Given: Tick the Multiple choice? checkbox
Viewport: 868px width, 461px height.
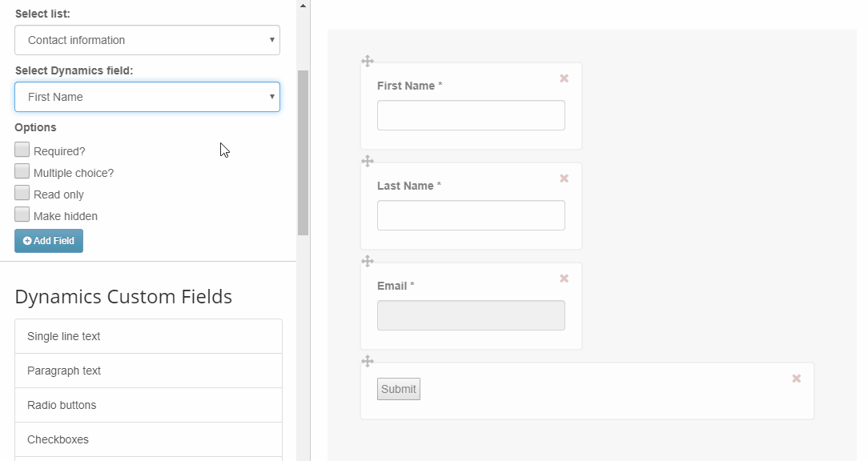Looking at the screenshot, I should pos(22,171).
